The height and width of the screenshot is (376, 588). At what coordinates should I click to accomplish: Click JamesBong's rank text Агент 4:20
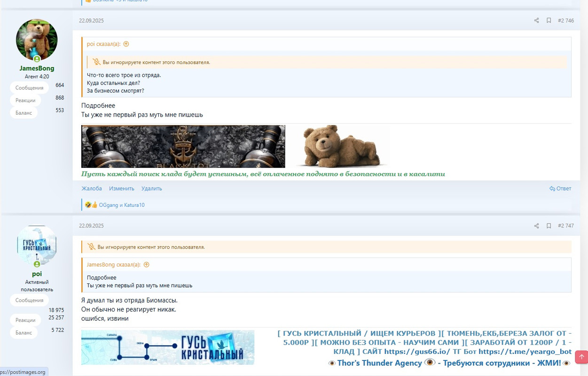tap(37, 77)
